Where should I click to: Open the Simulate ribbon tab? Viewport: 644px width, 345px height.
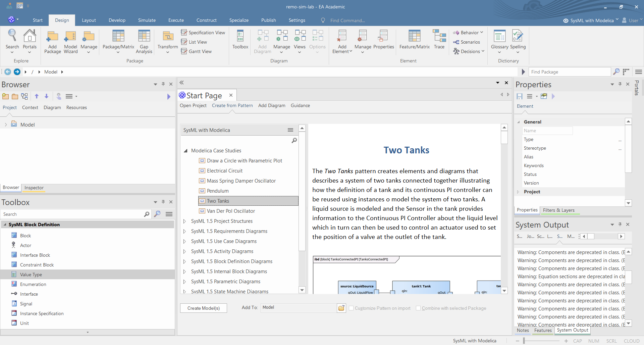pyautogui.click(x=147, y=20)
